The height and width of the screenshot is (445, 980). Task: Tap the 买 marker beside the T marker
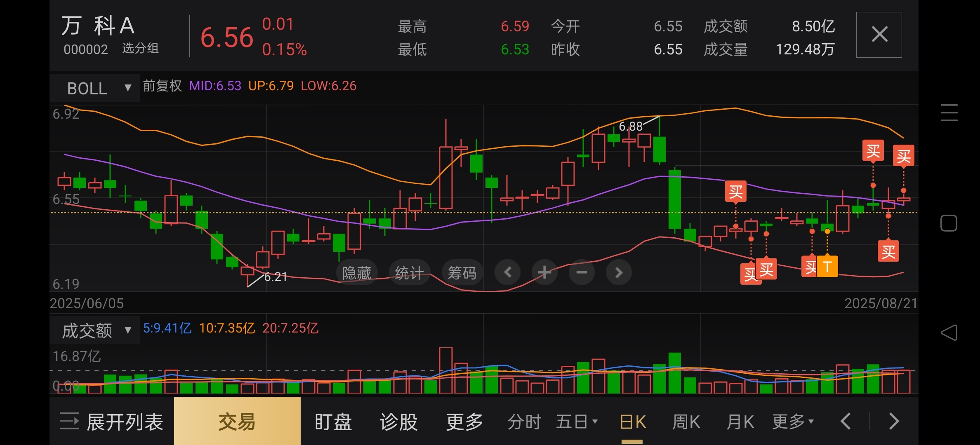coord(810,267)
